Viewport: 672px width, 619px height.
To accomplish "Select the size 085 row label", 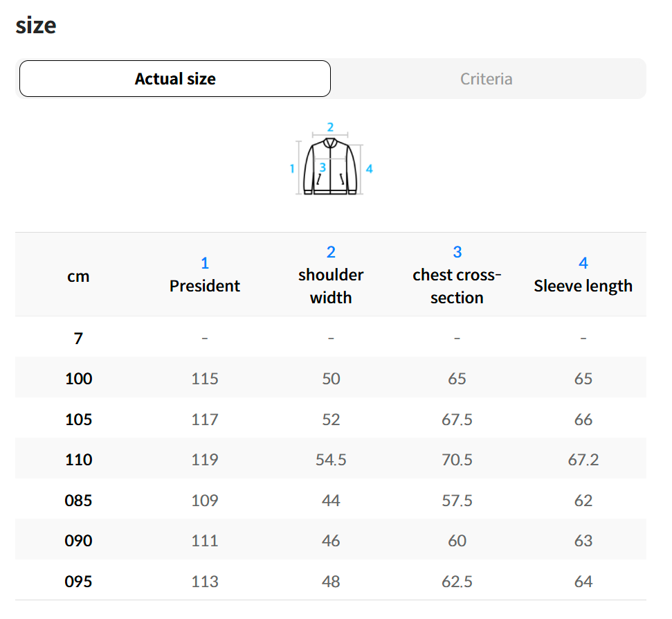I will click(78, 501).
